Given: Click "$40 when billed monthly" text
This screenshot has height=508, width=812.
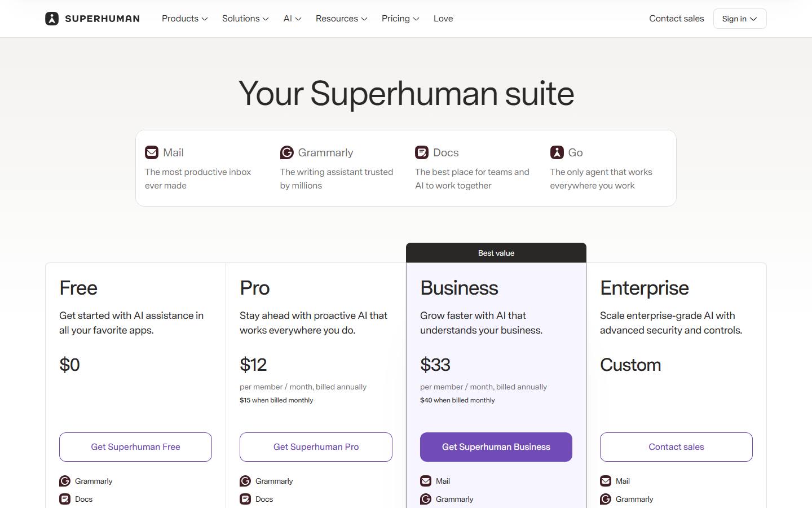Looking at the screenshot, I should point(457,400).
